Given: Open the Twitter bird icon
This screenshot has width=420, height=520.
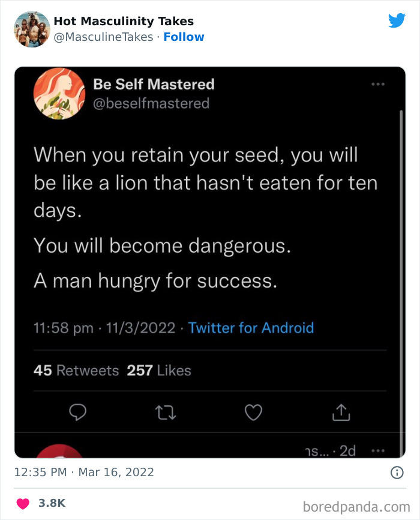Looking at the screenshot, I should 397,20.
